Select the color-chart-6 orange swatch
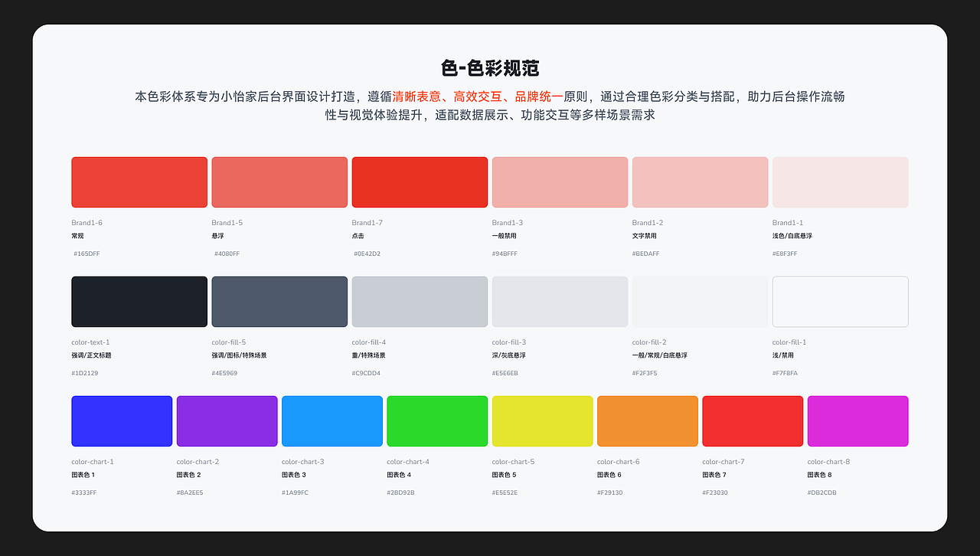The height and width of the screenshot is (556, 980). click(x=647, y=420)
